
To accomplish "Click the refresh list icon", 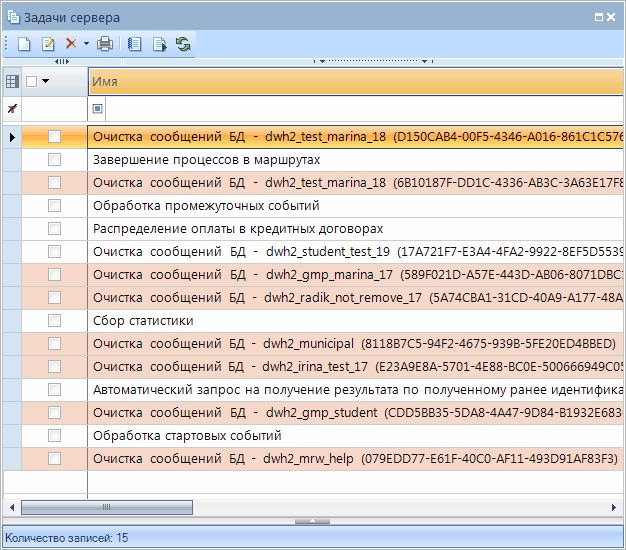I will click(x=183, y=44).
